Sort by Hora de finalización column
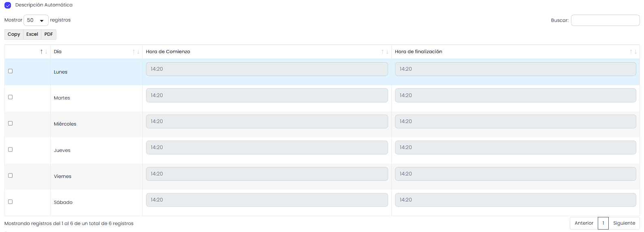 (515, 52)
